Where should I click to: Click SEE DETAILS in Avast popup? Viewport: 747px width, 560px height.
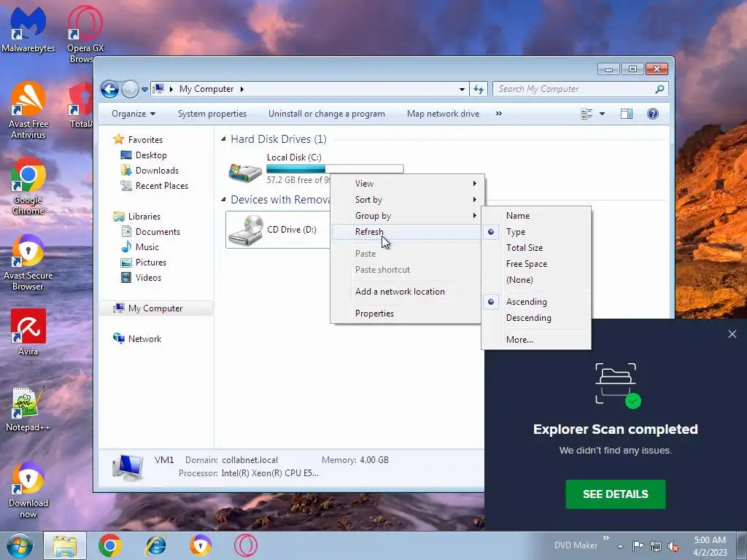[616, 494]
